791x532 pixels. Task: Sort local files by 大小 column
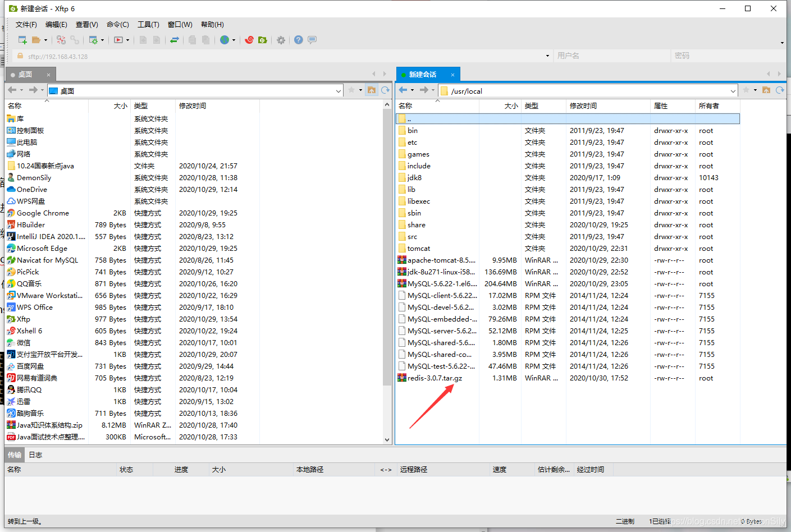tap(109, 106)
